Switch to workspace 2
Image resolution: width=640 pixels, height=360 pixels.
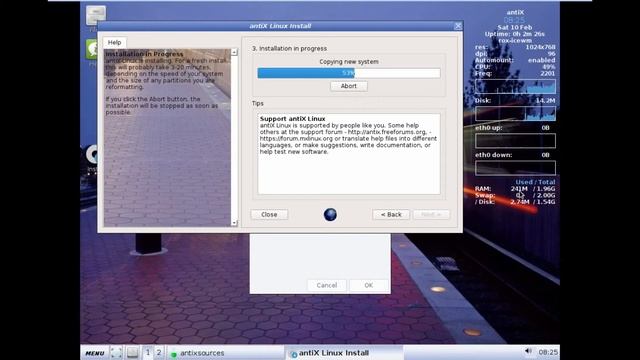[x=159, y=353]
